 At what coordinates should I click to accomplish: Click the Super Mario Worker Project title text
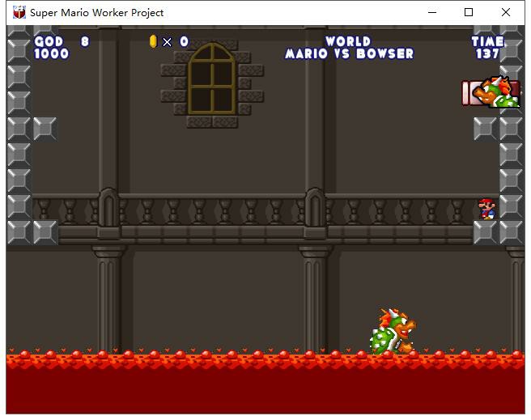[97, 13]
